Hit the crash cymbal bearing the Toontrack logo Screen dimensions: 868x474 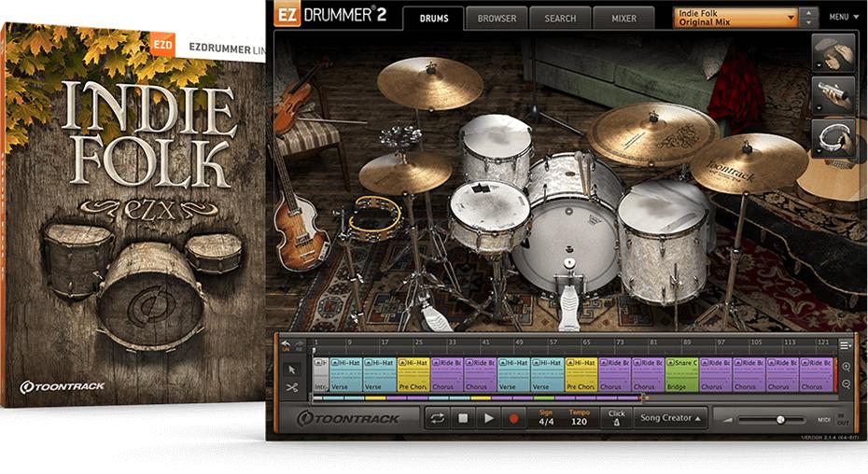749,163
